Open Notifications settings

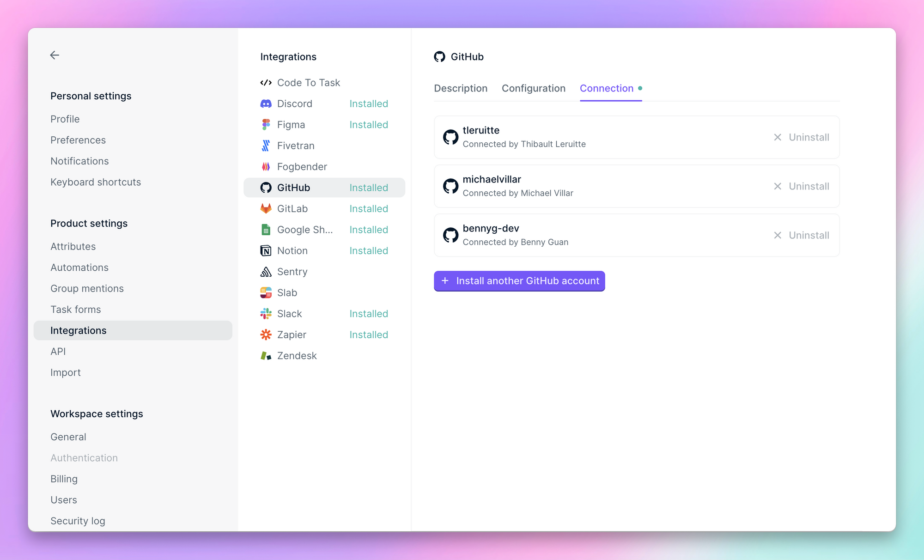pos(80,161)
